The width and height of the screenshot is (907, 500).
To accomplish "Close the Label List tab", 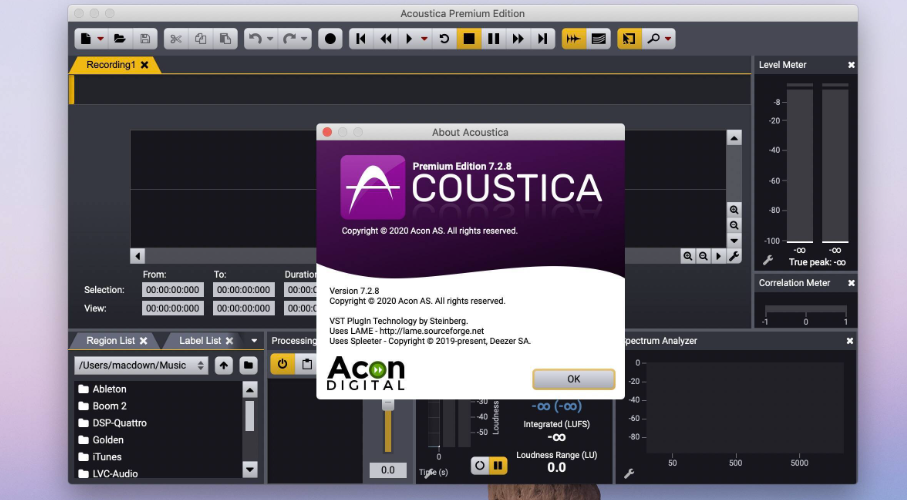I will pyautogui.click(x=229, y=341).
